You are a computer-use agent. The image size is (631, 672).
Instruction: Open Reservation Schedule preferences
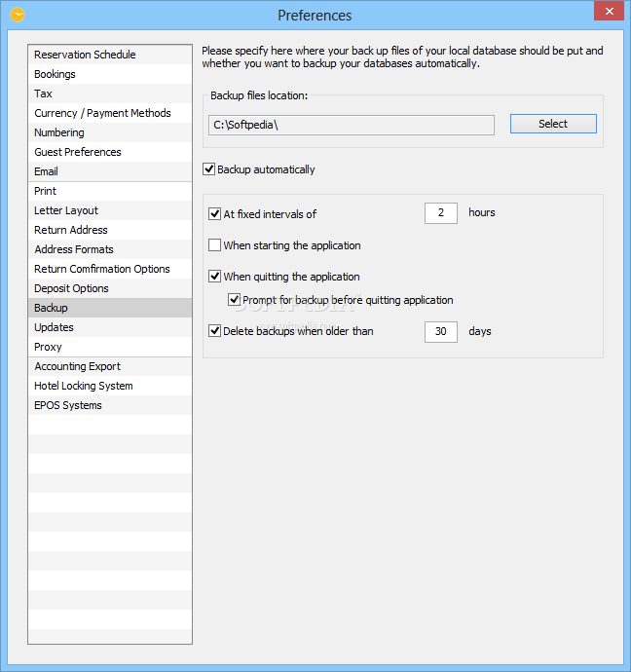click(110, 55)
